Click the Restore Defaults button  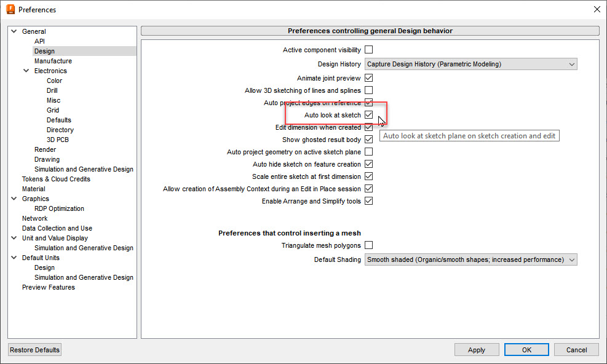[x=35, y=350]
